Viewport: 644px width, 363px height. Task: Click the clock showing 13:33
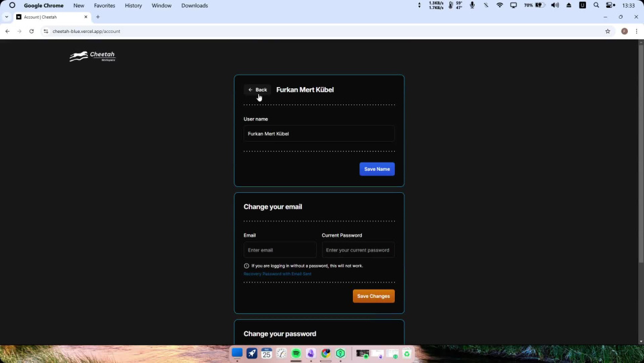click(x=629, y=5)
